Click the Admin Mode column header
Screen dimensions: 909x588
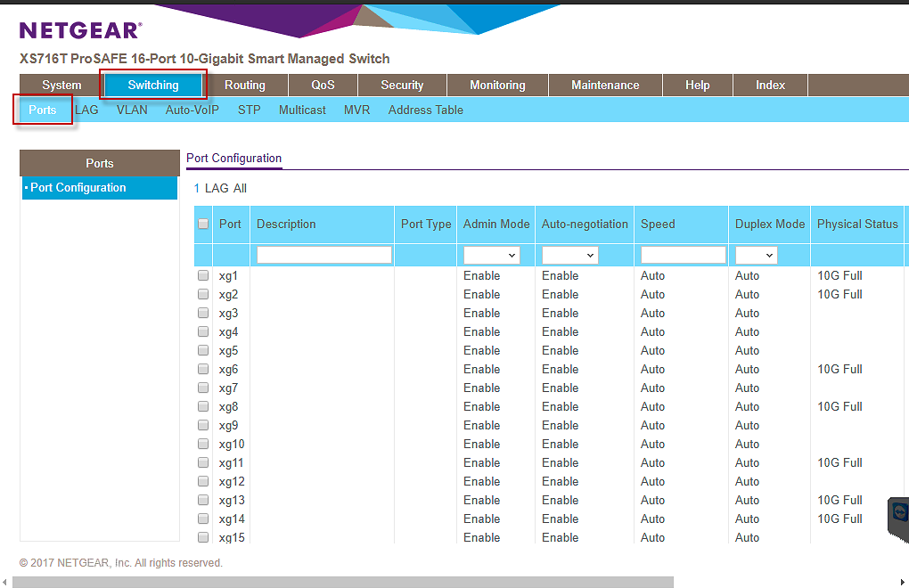496,225
